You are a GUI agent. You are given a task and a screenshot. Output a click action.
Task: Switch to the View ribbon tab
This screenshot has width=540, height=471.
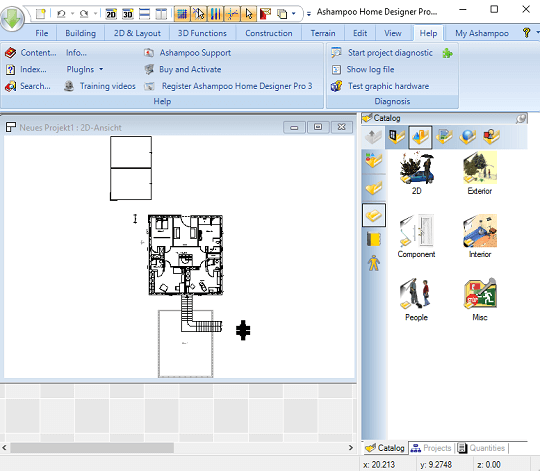tap(393, 33)
